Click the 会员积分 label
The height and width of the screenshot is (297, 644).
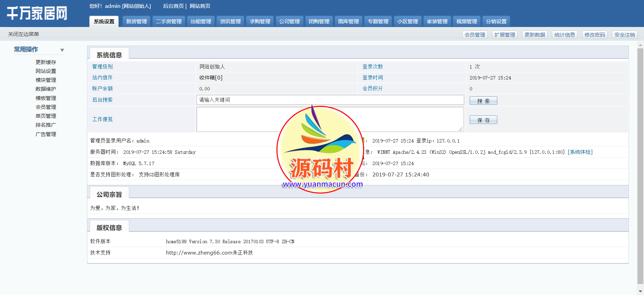[373, 89]
